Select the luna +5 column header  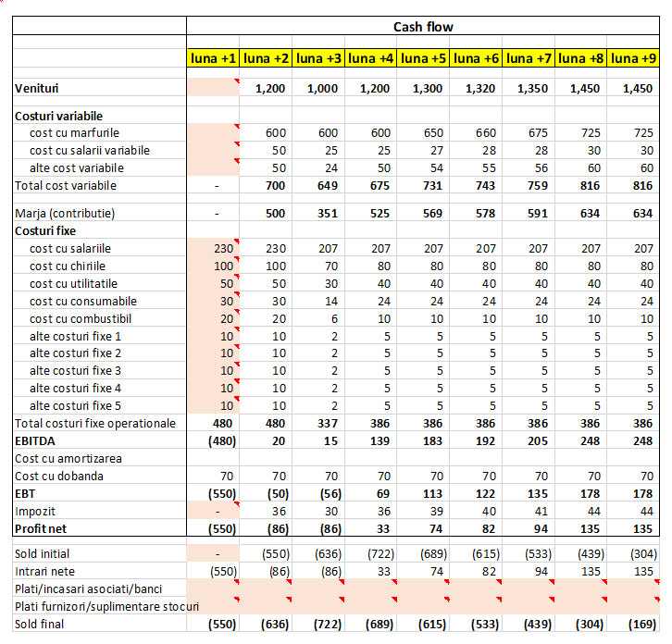click(x=424, y=58)
